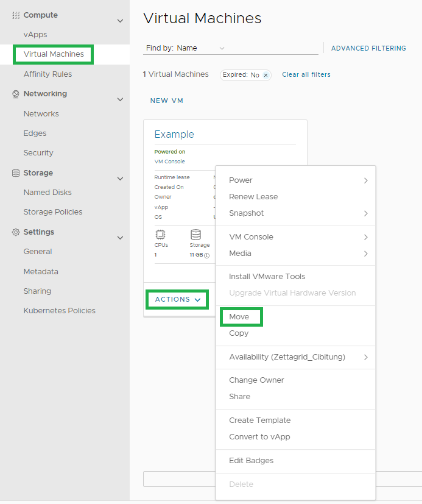Open Storage Policies
The image size is (422, 504).
click(53, 212)
